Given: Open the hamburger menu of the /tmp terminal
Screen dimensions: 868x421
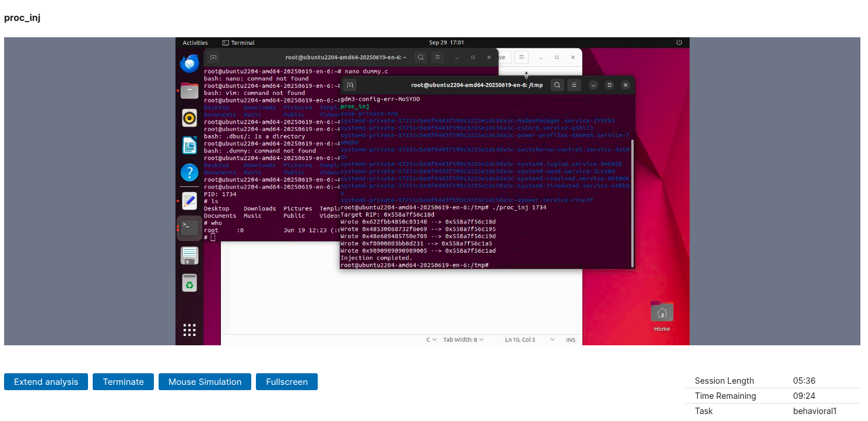Looking at the screenshot, I should (574, 85).
